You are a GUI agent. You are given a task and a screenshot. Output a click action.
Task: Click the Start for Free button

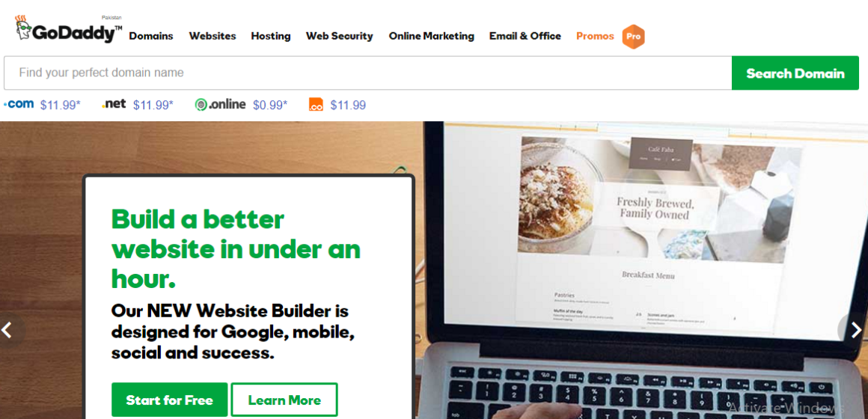169,400
